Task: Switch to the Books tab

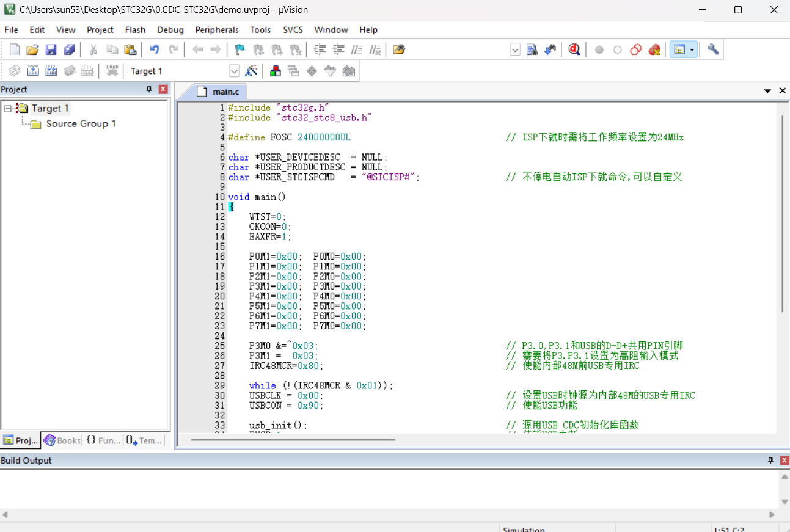Action: [x=62, y=440]
